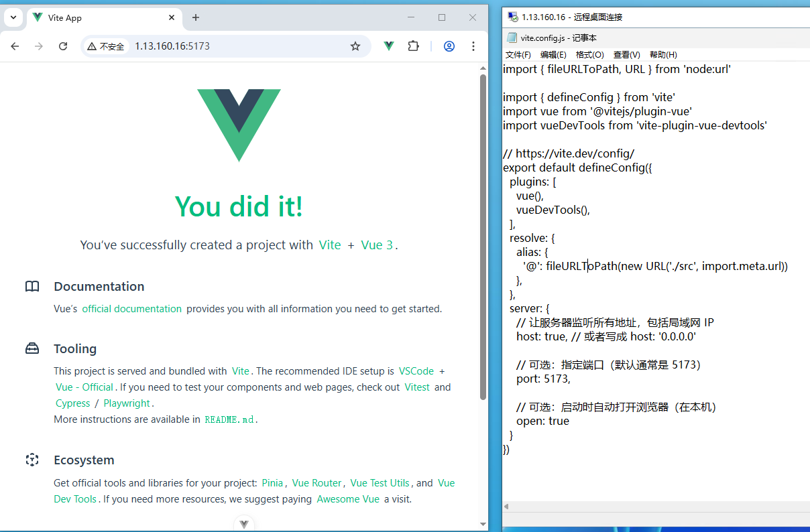
Task: Open Vite link in Tooling section
Action: tap(241, 371)
